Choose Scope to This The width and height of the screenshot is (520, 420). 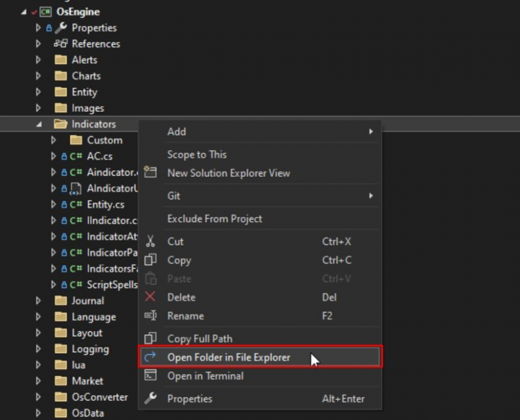260,155
